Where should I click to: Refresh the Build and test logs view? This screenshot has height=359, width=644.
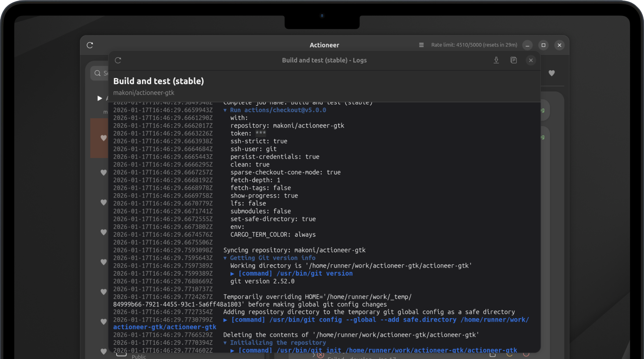click(118, 60)
